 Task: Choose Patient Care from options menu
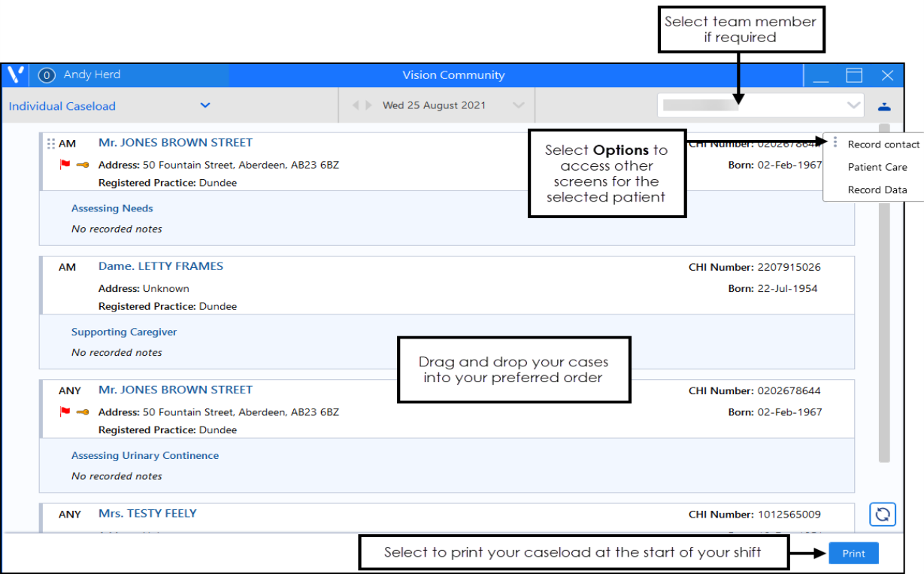[877, 167]
